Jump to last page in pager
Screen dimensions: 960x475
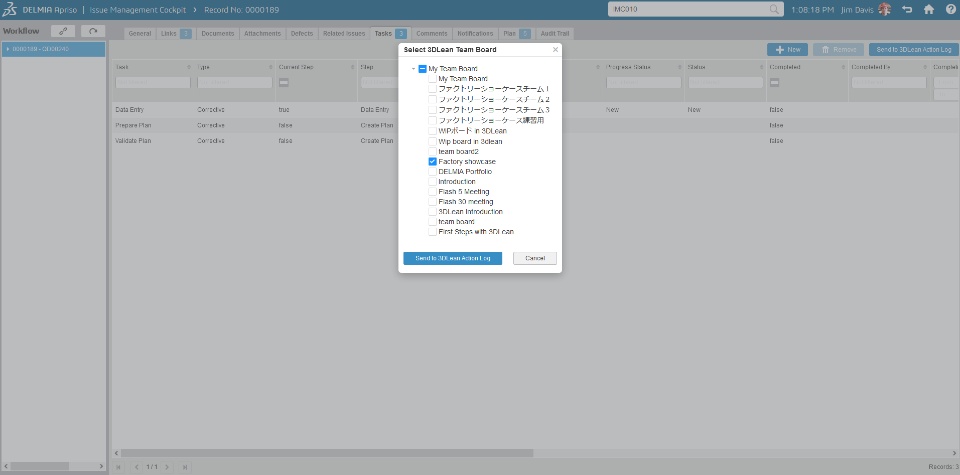185,467
